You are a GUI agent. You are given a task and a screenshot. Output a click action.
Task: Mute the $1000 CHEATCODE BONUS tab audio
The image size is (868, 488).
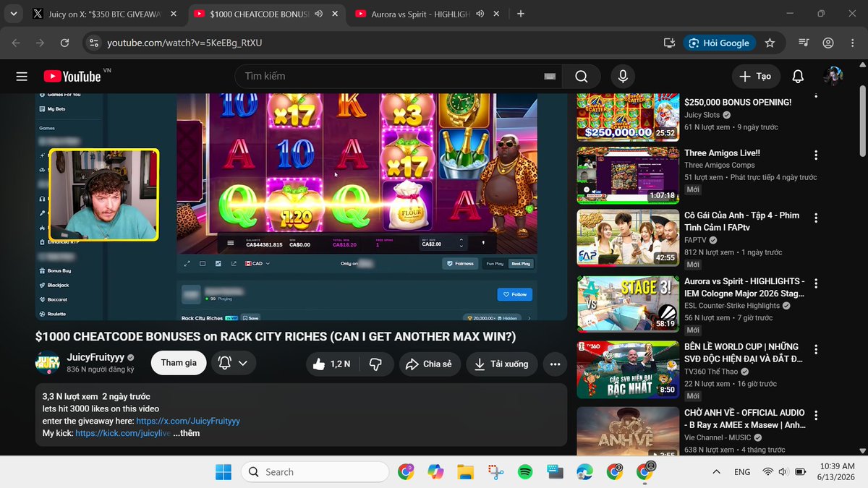[319, 14]
